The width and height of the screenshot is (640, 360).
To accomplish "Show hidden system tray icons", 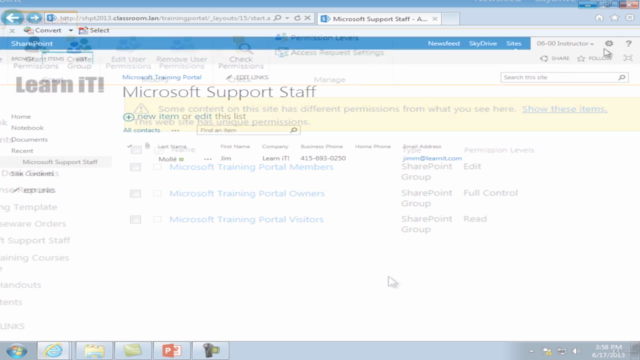I will pos(531,351).
